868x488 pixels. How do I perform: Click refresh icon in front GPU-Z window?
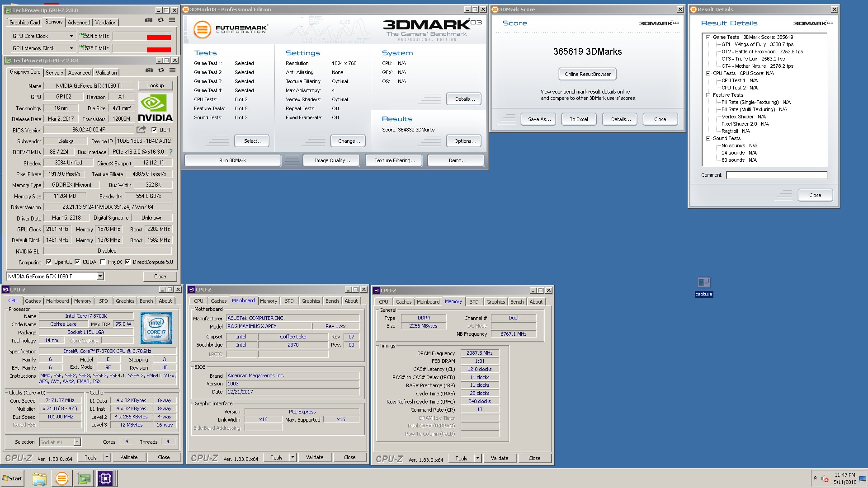(161, 70)
